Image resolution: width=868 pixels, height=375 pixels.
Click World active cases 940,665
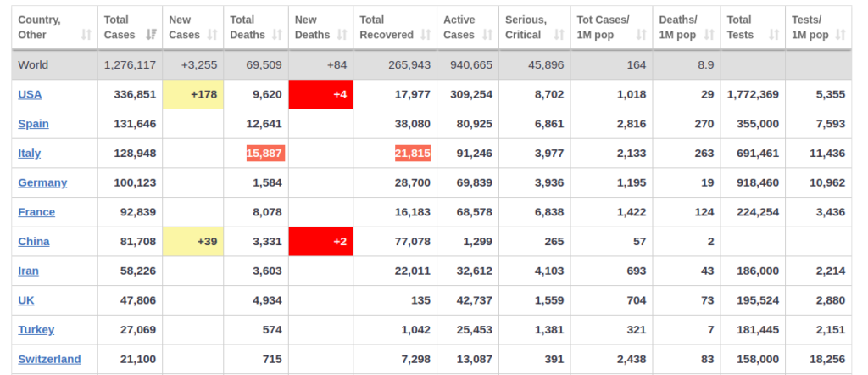click(x=471, y=64)
